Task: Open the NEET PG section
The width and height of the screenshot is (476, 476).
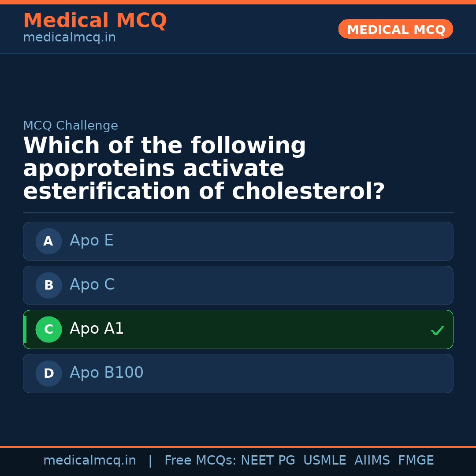Action: pyautogui.click(x=268, y=460)
